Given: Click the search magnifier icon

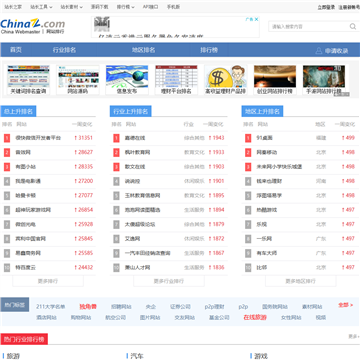Looking at the screenshot, I should pos(353,26).
